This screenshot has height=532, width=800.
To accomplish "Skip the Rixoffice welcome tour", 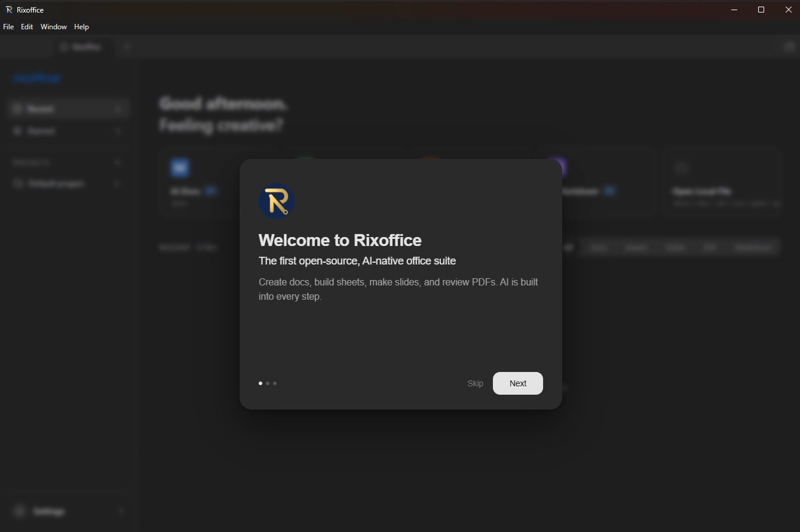I will click(x=475, y=383).
